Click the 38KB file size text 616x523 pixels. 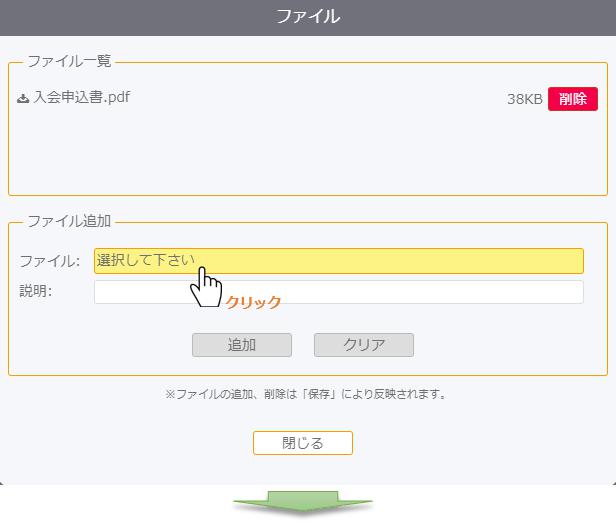pos(525,99)
